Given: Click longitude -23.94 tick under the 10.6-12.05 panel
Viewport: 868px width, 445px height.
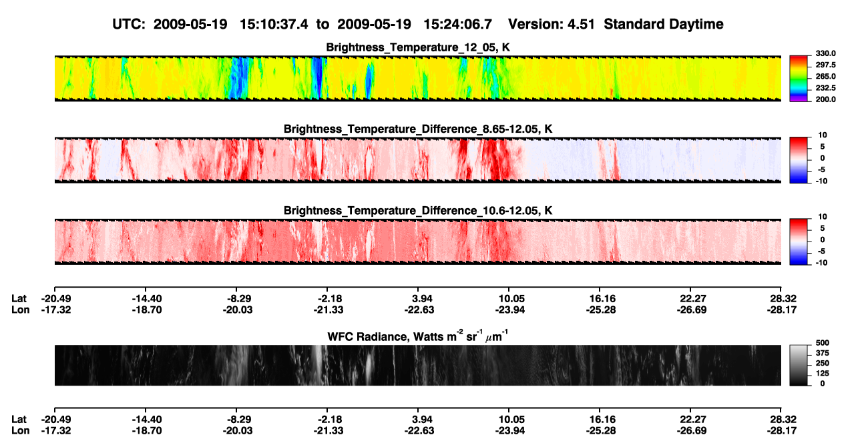Looking at the screenshot, I should click(509, 310).
